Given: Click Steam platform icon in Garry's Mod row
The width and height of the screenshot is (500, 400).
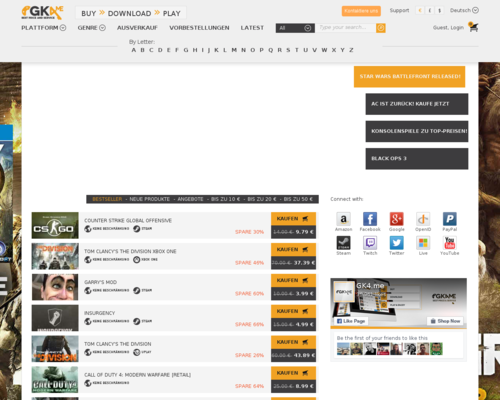Looking at the screenshot, I should (137, 290).
